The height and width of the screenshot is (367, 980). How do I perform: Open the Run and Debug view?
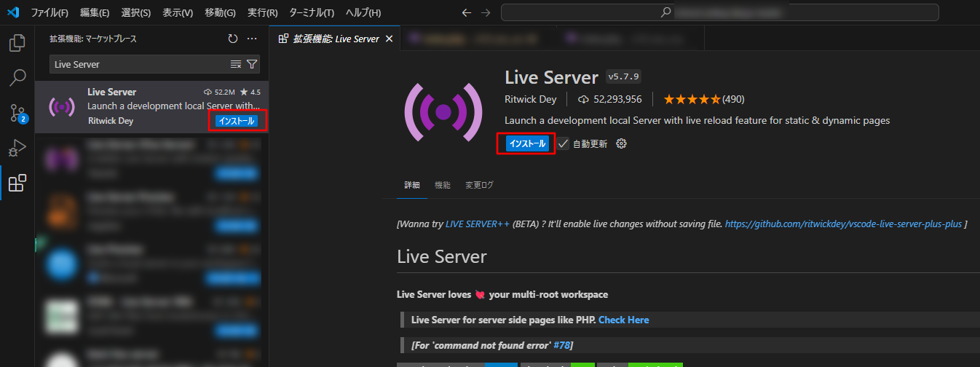17,148
